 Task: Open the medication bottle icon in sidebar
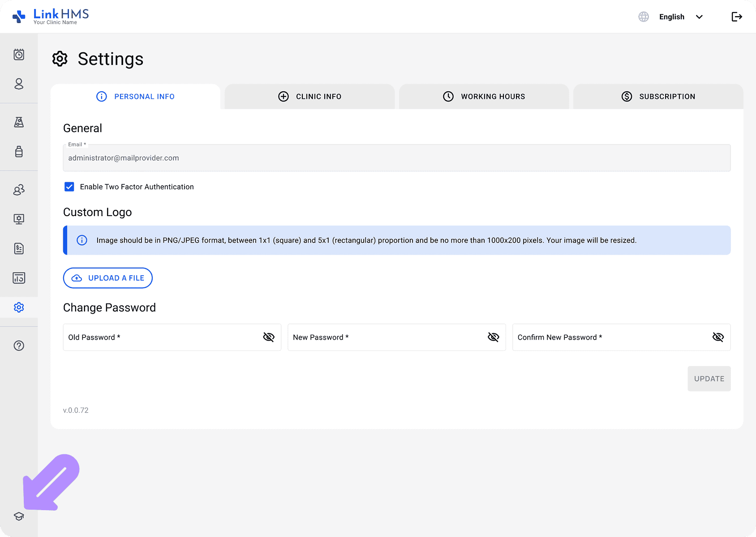tap(19, 152)
